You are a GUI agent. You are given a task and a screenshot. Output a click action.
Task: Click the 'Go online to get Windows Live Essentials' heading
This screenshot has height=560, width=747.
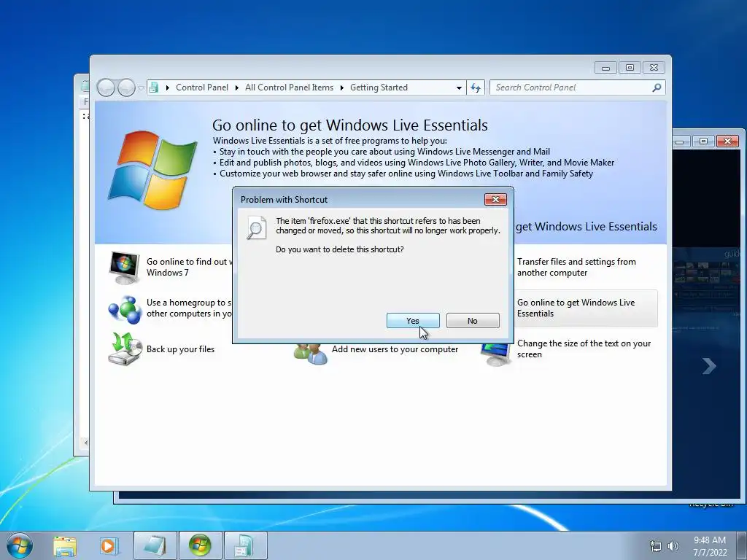[x=349, y=125]
